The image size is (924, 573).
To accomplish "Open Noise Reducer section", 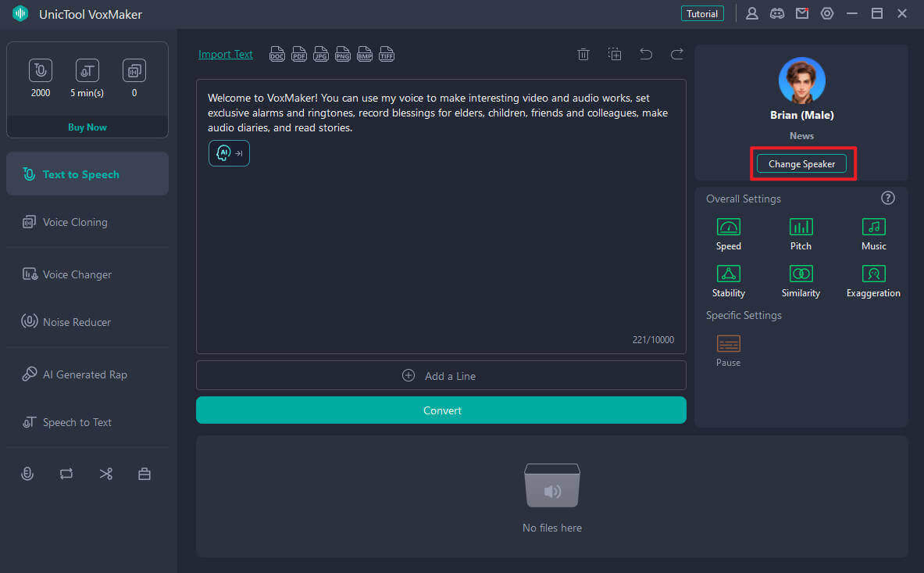I will [87, 322].
